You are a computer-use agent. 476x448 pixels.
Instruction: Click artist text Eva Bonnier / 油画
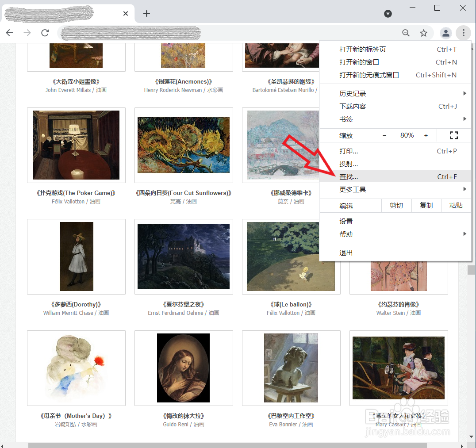291,424
